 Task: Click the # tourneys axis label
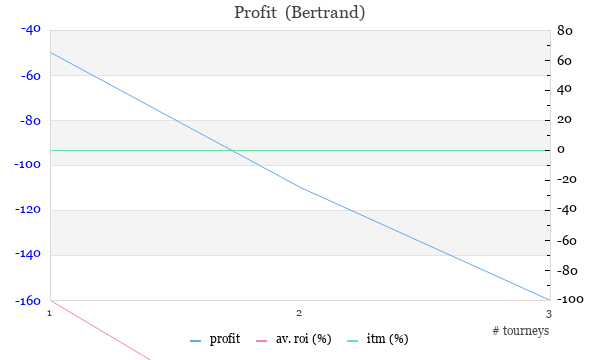[x=520, y=331]
